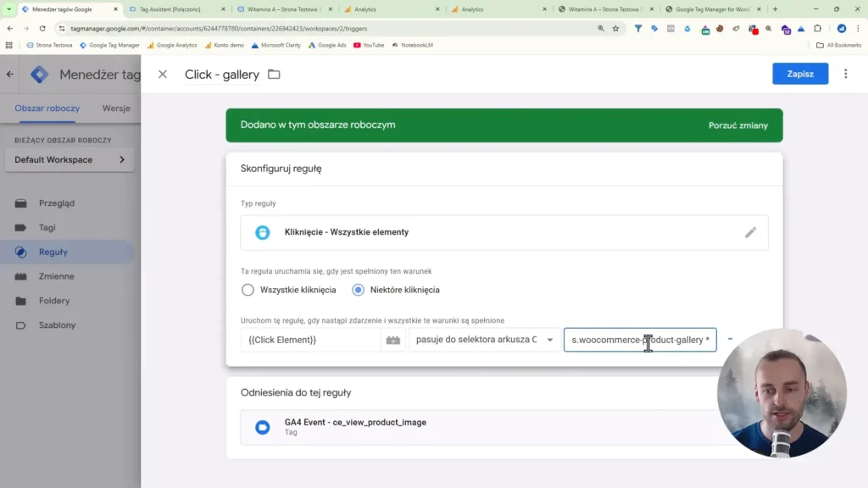Image resolution: width=868 pixels, height=488 pixels.
Task: Click the zoom magnifier in address bar
Action: [x=601, y=28]
